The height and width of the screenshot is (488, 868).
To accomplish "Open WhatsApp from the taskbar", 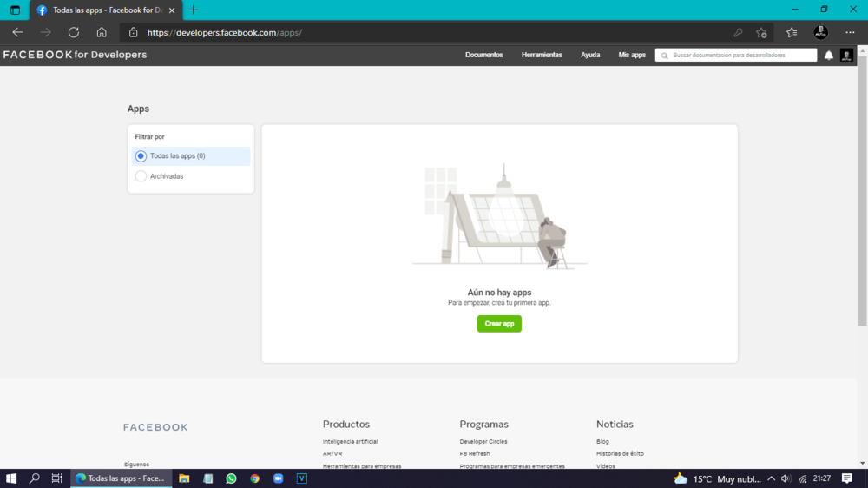I will (231, 478).
